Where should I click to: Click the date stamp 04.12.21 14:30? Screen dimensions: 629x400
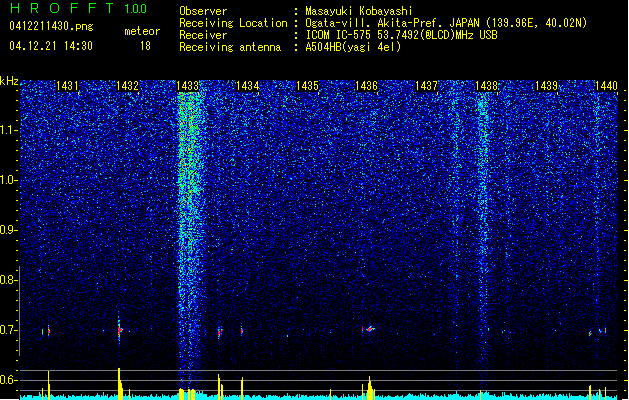click(51, 46)
